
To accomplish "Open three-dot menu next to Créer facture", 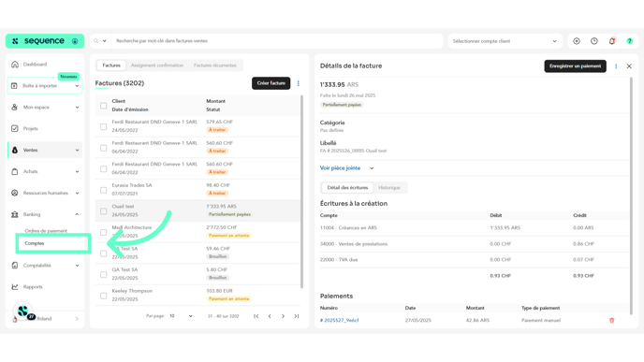I will click(x=299, y=83).
